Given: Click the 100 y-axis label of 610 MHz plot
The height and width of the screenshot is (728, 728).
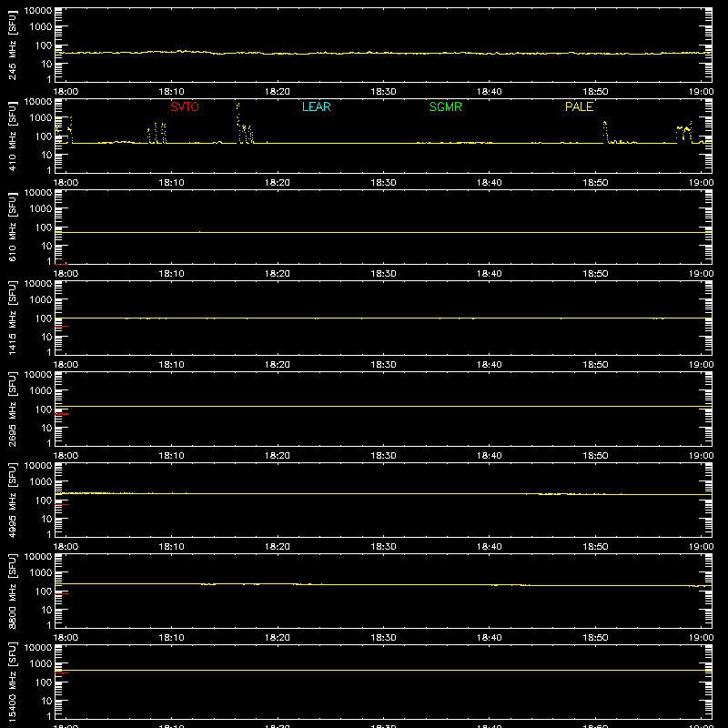Looking at the screenshot, I should click(44, 227).
